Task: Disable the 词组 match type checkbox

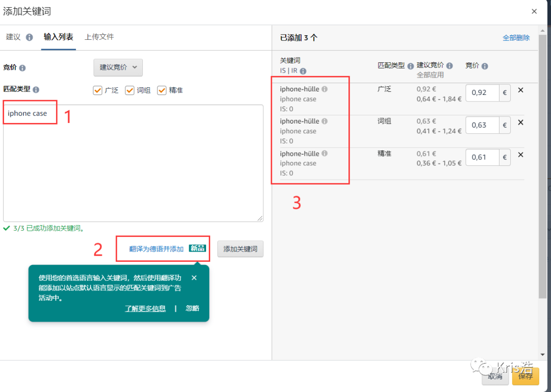Action: coord(130,90)
